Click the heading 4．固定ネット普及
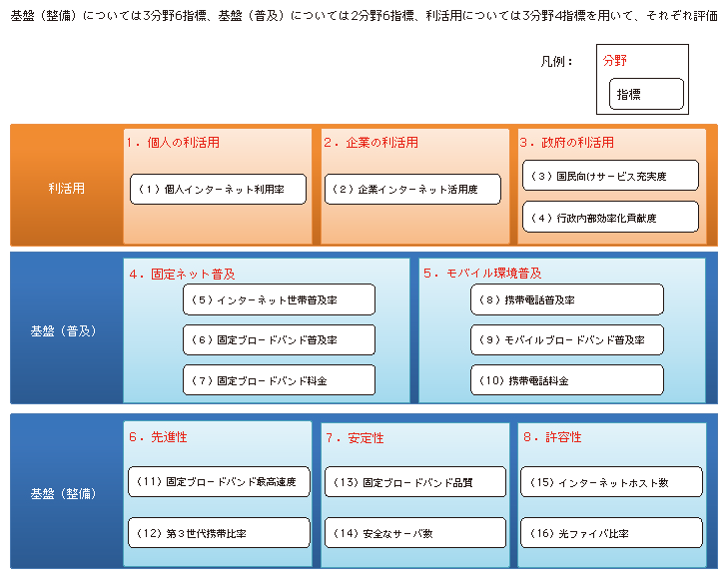Screen dimensions: 728x579 point(182,274)
